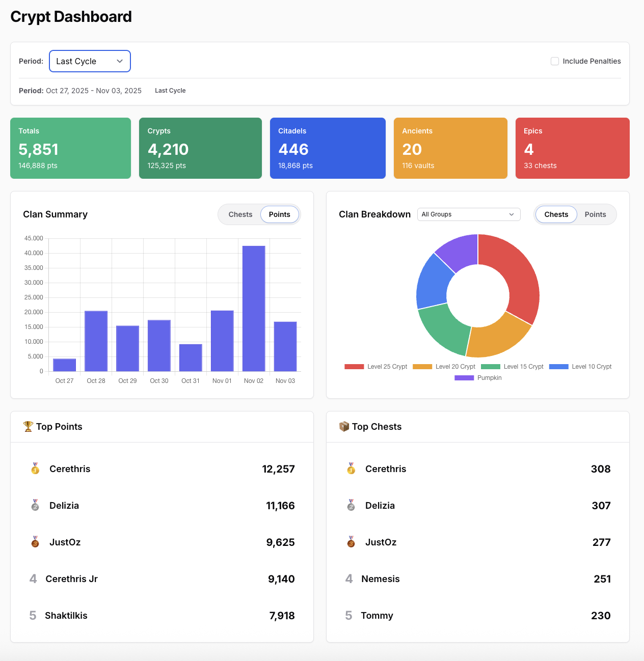Switch Clan Summary to Chests view
This screenshot has height=661, width=644.
[x=240, y=214]
